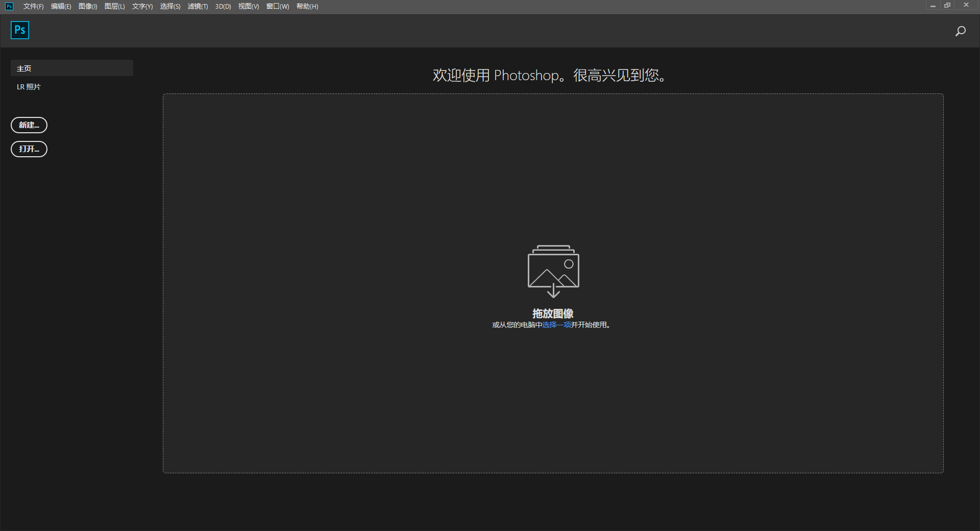Open the search magnifier icon
Image resolution: width=980 pixels, height=531 pixels.
tap(960, 31)
